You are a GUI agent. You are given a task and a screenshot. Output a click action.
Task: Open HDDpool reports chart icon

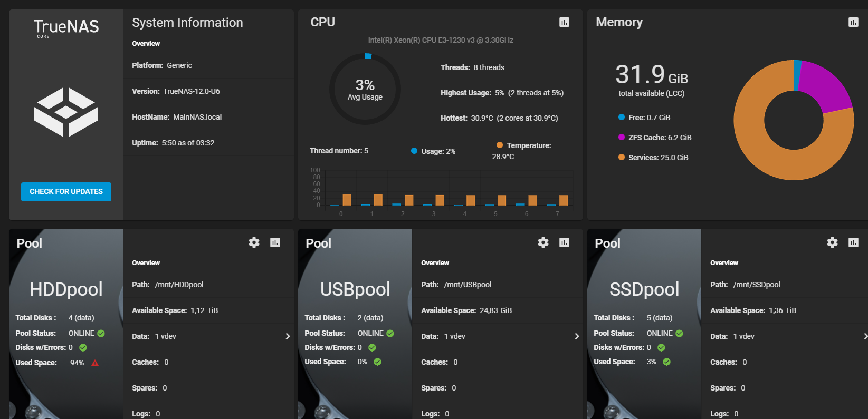point(275,242)
